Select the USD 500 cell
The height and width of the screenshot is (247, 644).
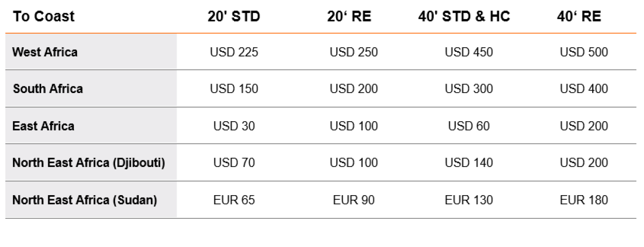tap(584, 52)
